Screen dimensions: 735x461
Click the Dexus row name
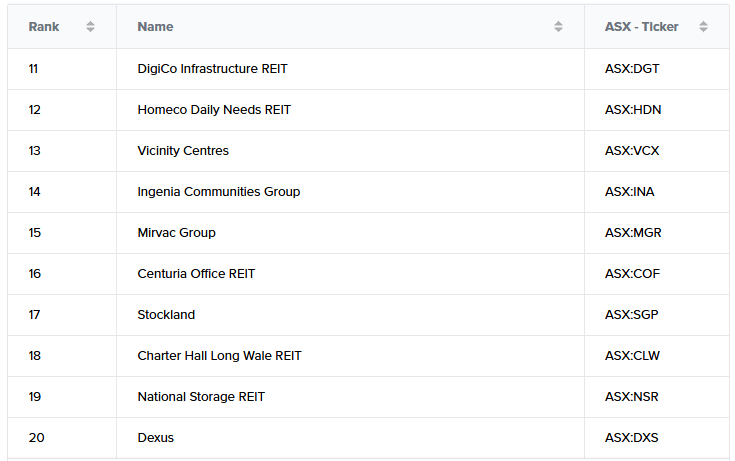tap(155, 438)
